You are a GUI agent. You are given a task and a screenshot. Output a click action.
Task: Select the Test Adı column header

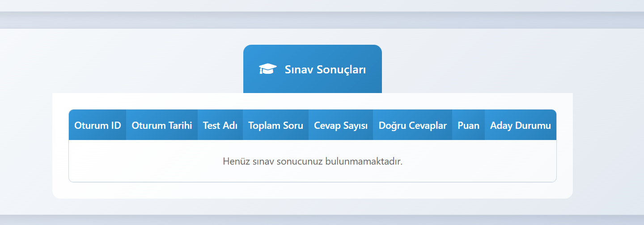220,125
